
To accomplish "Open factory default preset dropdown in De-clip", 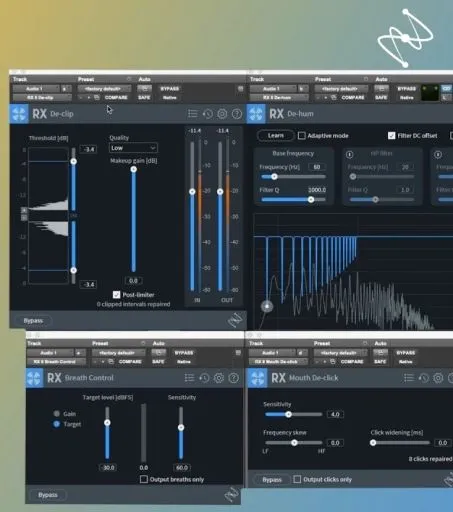I will pyautogui.click(x=104, y=89).
